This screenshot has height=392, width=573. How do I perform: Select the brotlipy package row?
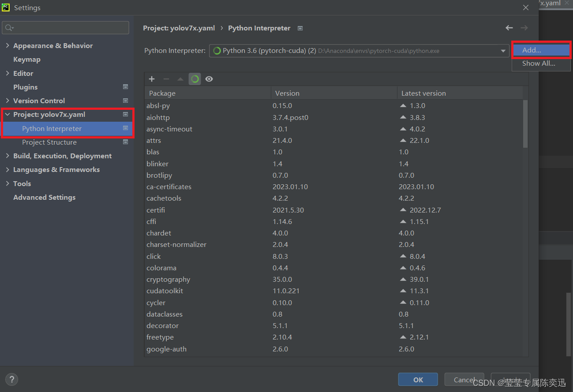coord(334,175)
